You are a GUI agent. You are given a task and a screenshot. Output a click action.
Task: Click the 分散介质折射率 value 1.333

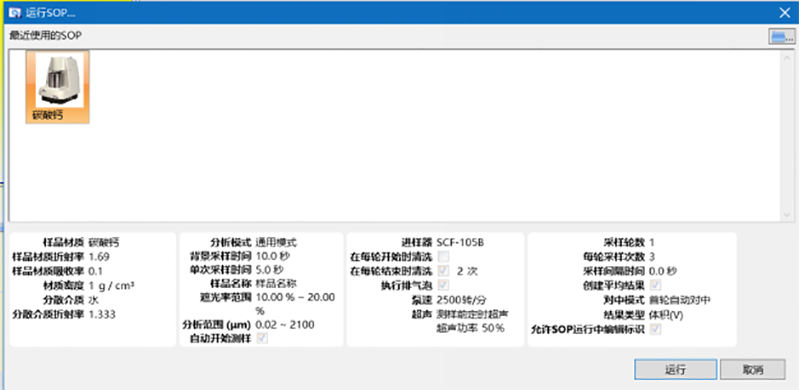coord(102,314)
